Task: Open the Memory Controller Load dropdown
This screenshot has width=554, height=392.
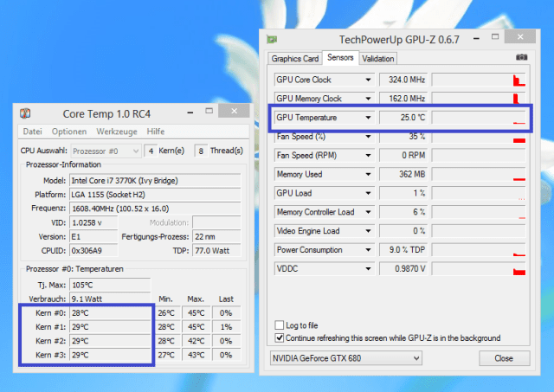Action: (x=368, y=212)
